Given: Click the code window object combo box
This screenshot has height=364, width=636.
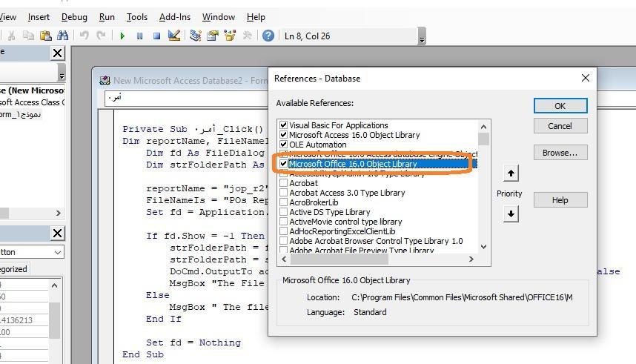Looking at the screenshot, I should (x=186, y=98).
